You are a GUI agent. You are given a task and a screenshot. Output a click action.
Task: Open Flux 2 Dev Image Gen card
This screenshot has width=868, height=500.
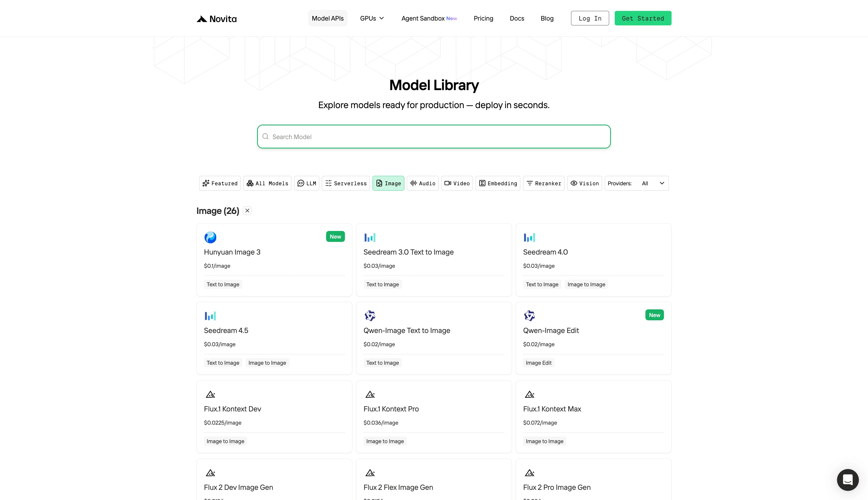(274, 479)
